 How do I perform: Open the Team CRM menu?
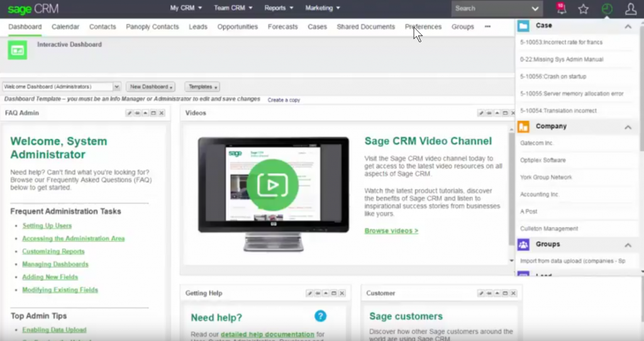tap(233, 8)
